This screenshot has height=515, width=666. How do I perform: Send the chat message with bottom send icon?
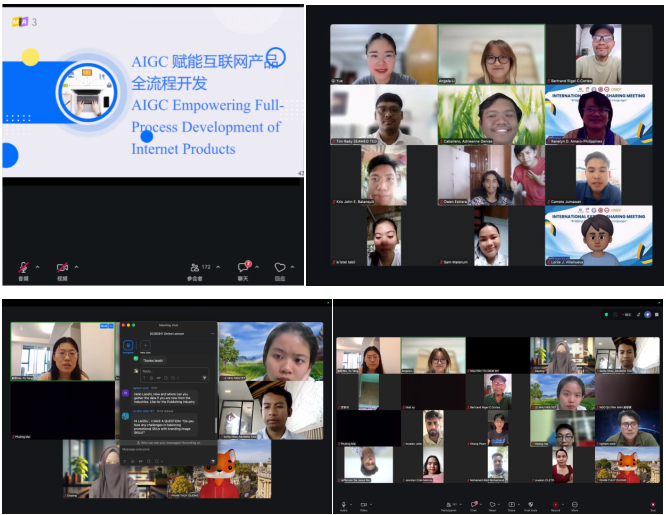pos(213,461)
